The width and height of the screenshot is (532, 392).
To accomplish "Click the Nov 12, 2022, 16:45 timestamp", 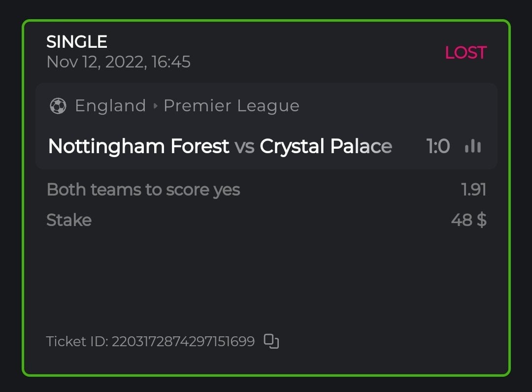I will tap(118, 63).
